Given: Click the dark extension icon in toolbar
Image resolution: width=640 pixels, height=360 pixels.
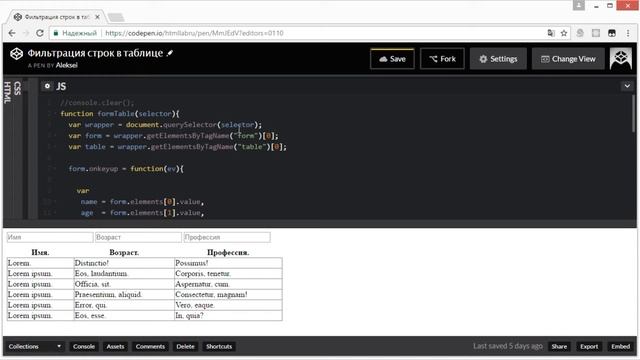Looking at the screenshot, I should [x=612, y=33].
